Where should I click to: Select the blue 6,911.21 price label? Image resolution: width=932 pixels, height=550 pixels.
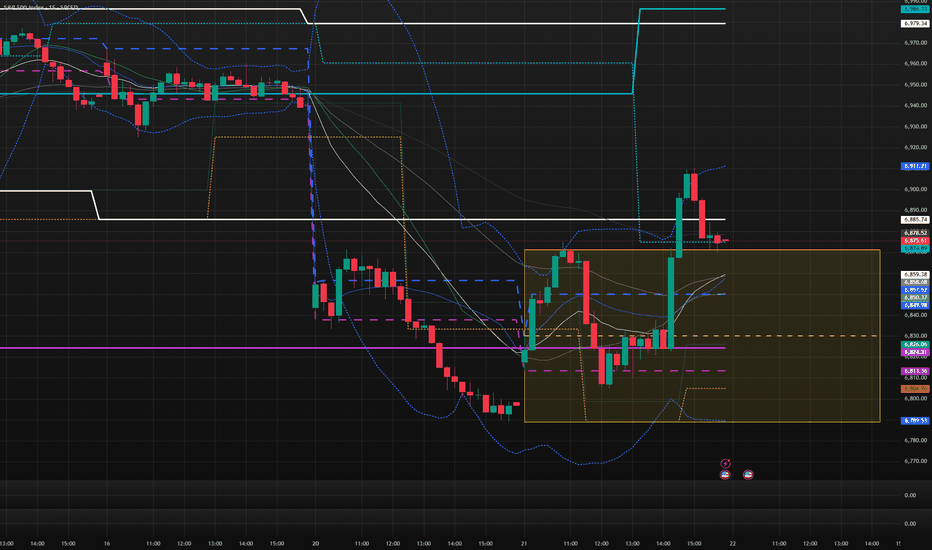pyautogui.click(x=915, y=166)
